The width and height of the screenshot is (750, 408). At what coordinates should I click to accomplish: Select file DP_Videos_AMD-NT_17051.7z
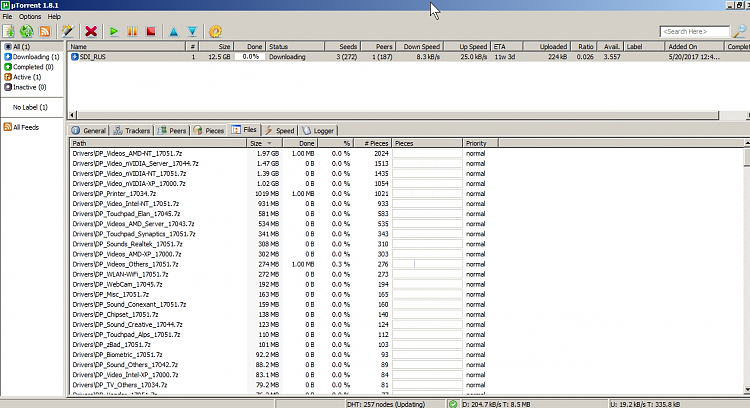point(127,154)
